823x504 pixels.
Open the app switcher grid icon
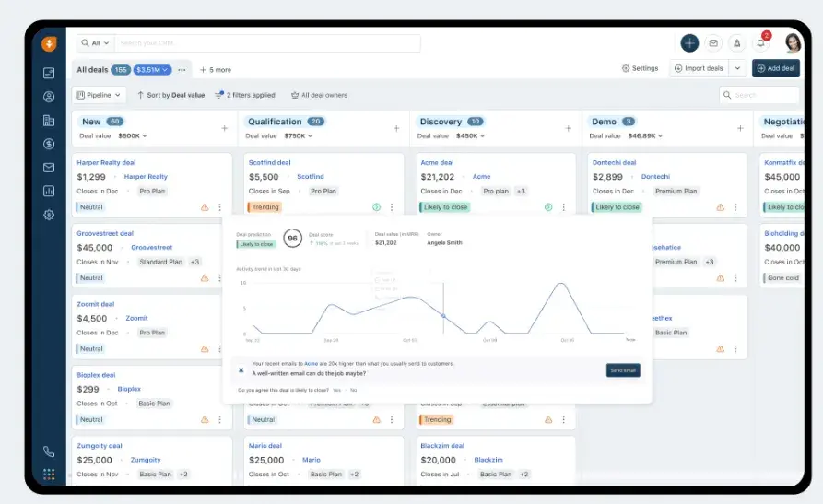pos(49,475)
